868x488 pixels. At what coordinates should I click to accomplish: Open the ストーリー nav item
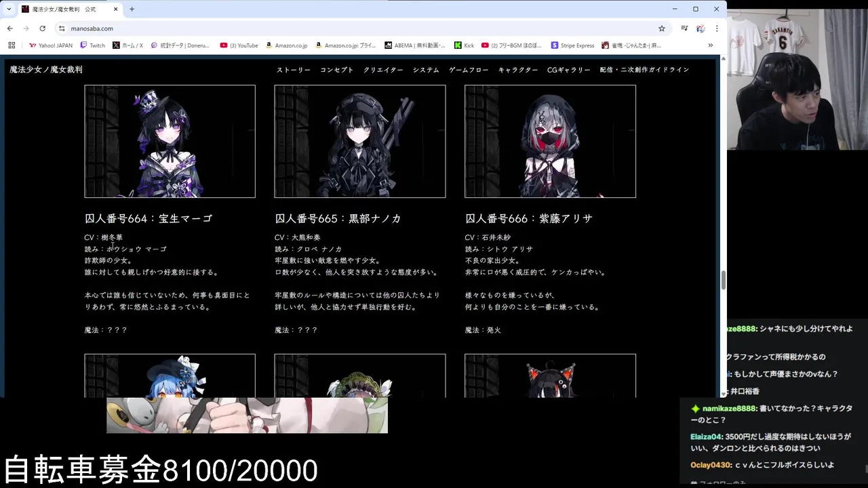pyautogui.click(x=294, y=70)
